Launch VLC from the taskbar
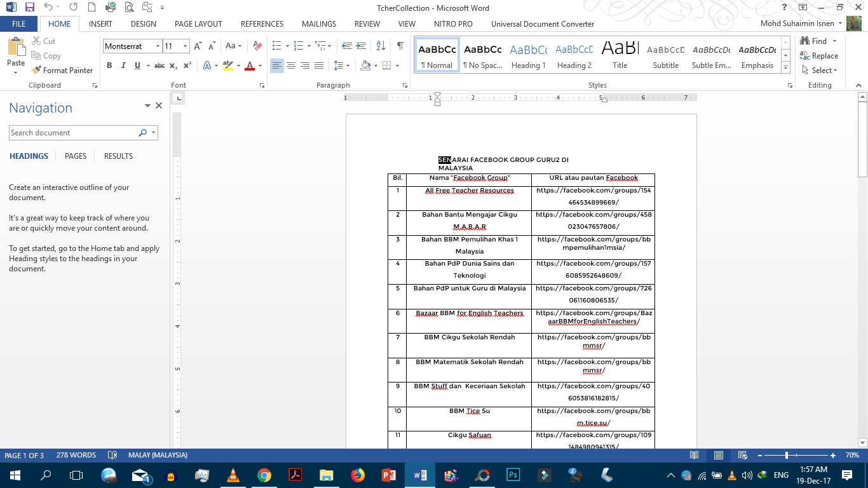 click(x=233, y=475)
